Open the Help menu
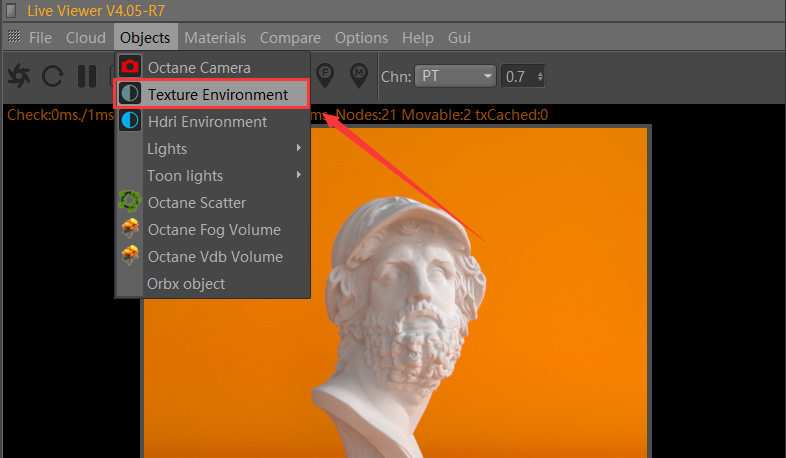 pyautogui.click(x=418, y=38)
